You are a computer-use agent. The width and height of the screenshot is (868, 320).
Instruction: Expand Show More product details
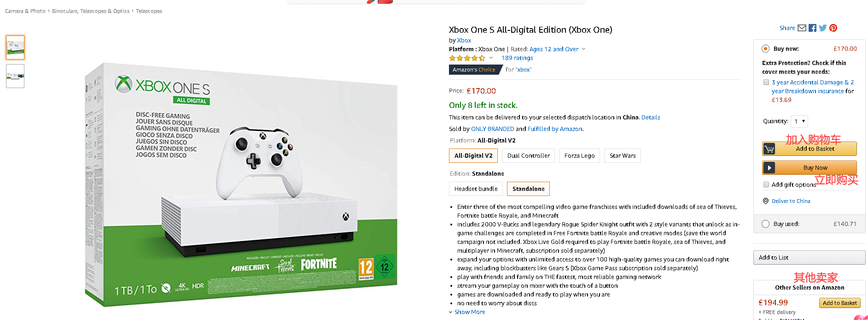(x=467, y=312)
